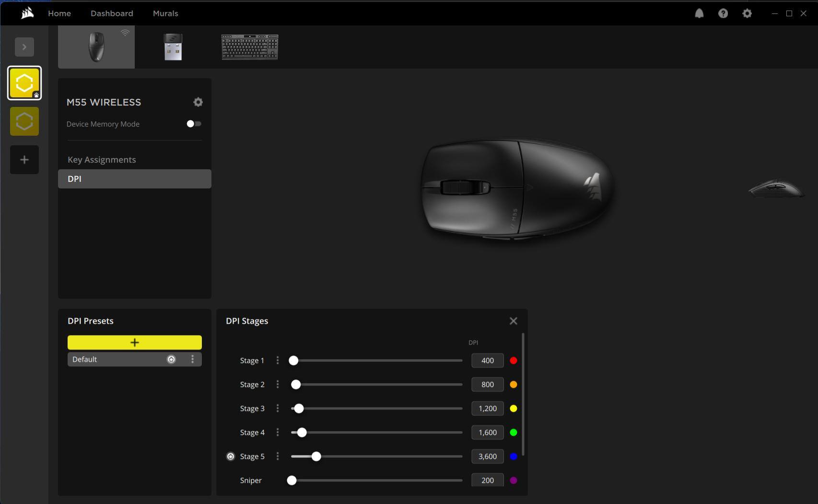Open the notifications bell icon
Viewport: 818px width, 504px height.
(x=699, y=13)
